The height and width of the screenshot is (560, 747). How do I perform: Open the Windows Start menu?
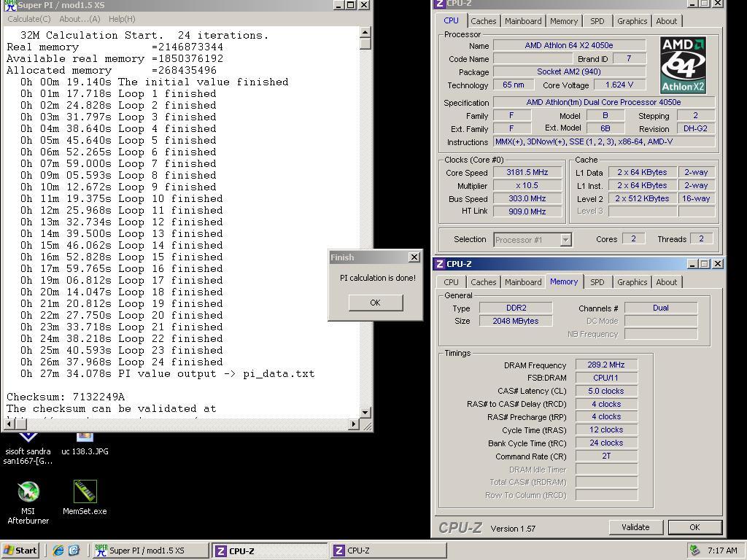click(x=20, y=551)
